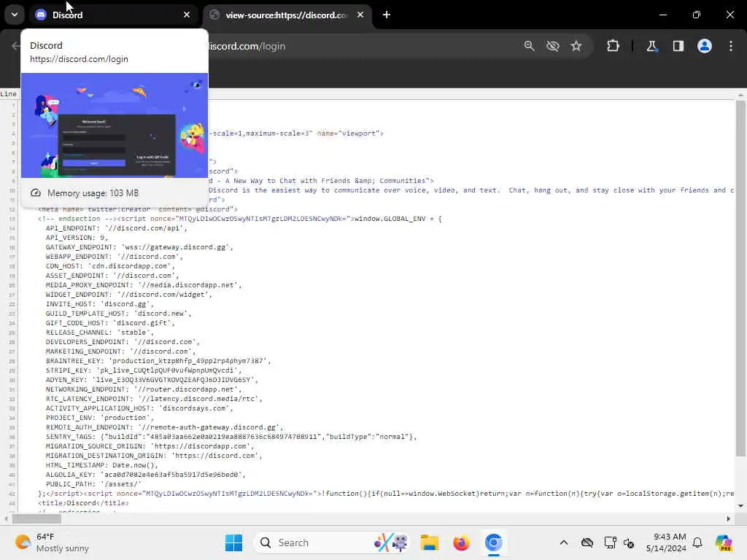Screen dimensions: 747x560
Task: Click the INVITE_HOST 'discord.gg' line
Action: (99, 304)
